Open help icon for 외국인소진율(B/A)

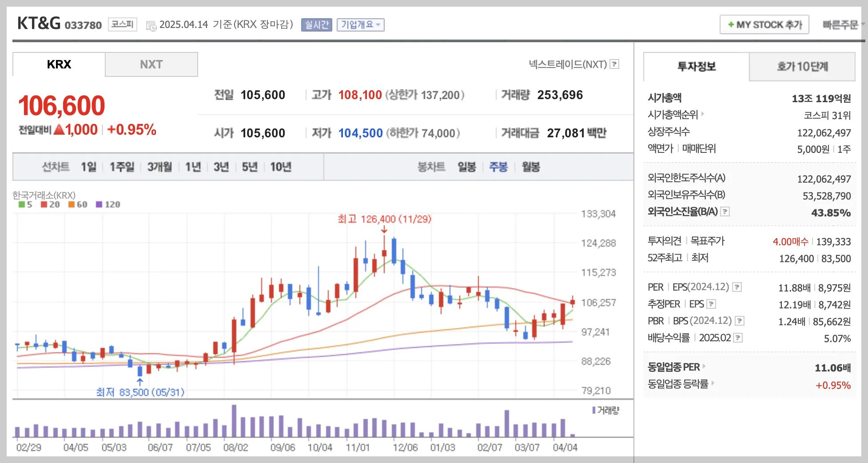pyautogui.click(x=725, y=212)
